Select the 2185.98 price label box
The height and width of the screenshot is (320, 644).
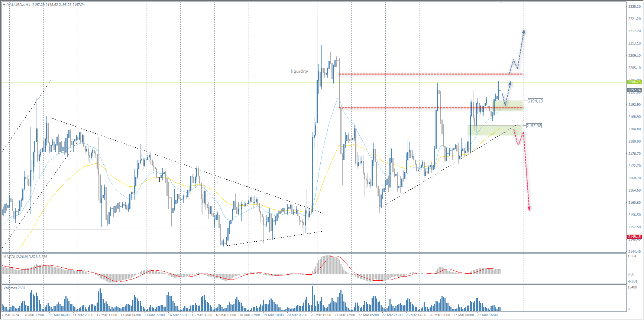pos(534,126)
